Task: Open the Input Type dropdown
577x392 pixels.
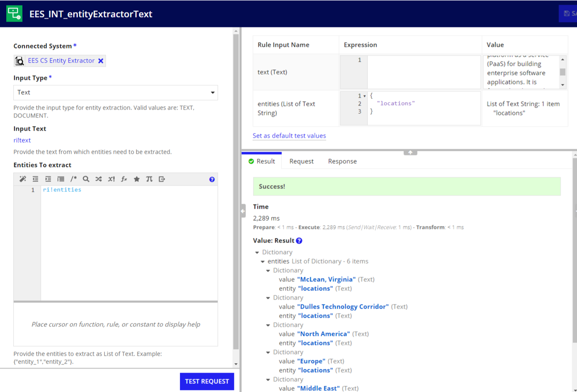Action: (116, 92)
